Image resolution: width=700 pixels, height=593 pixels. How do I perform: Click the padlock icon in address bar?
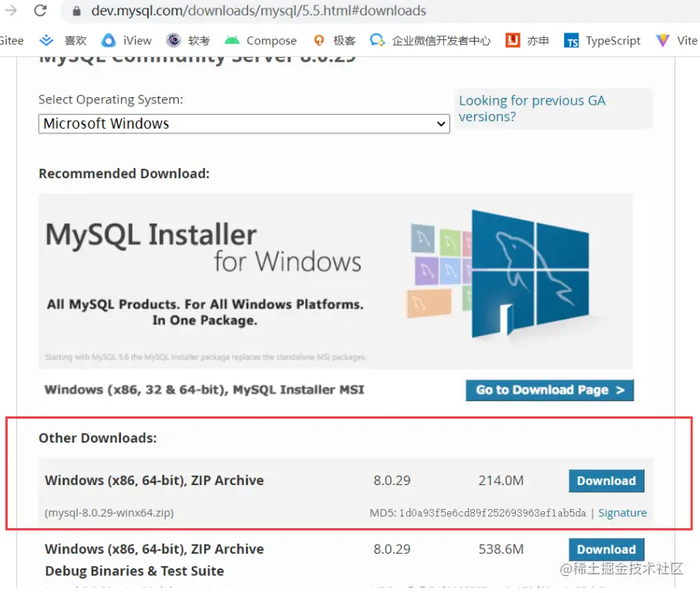pyautogui.click(x=77, y=11)
